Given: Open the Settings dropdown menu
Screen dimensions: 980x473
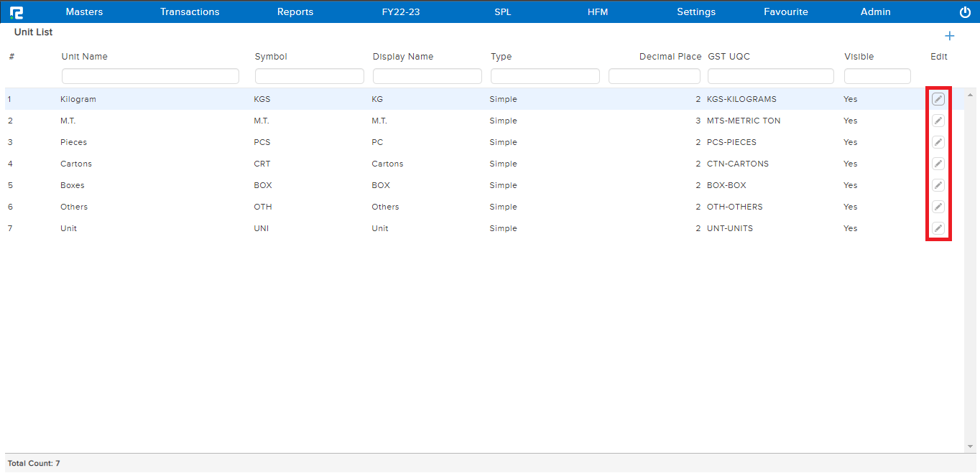Looking at the screenshot, I should (696, 12).
